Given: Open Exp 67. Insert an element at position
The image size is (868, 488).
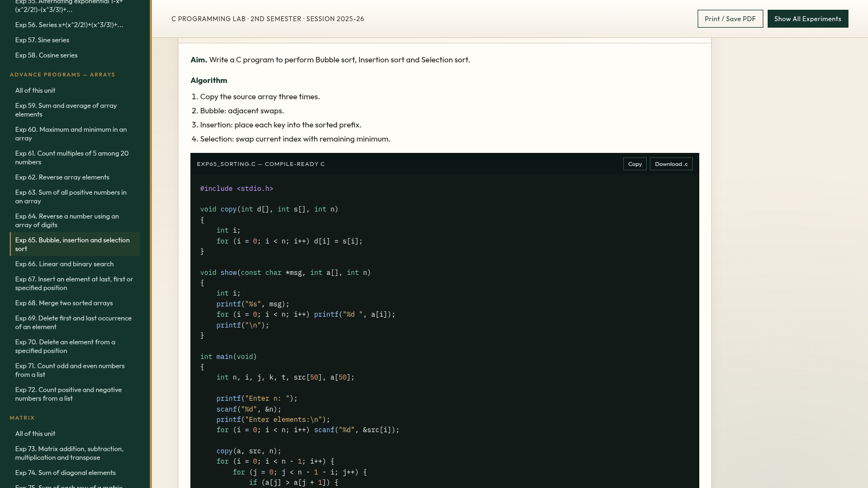Looking at the screenshot, I should [75, 284].
